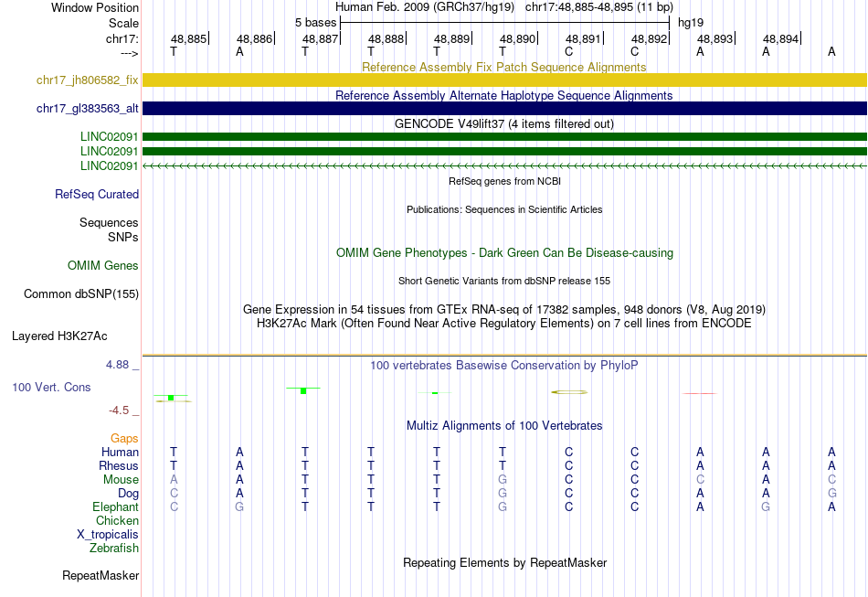Click the green PhyloP mark below 48,887
Screen dimensions: 868x597
pyautogui.click(x=303, y=390)
